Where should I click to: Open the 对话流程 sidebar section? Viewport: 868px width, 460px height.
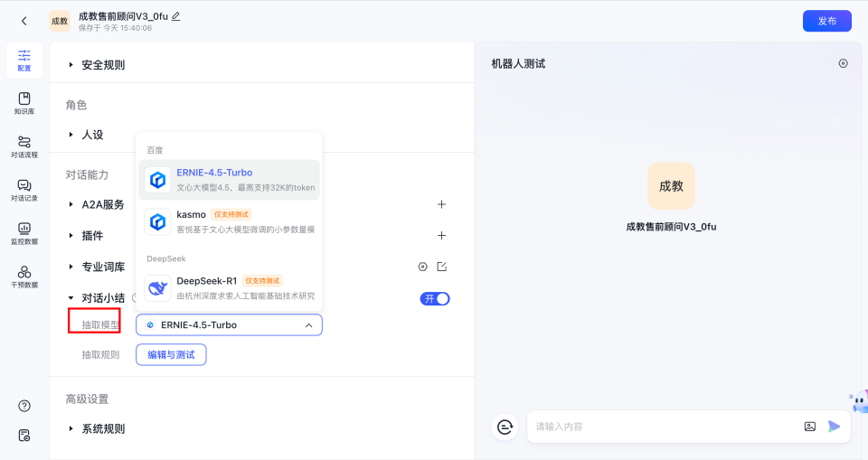(24, 146)
